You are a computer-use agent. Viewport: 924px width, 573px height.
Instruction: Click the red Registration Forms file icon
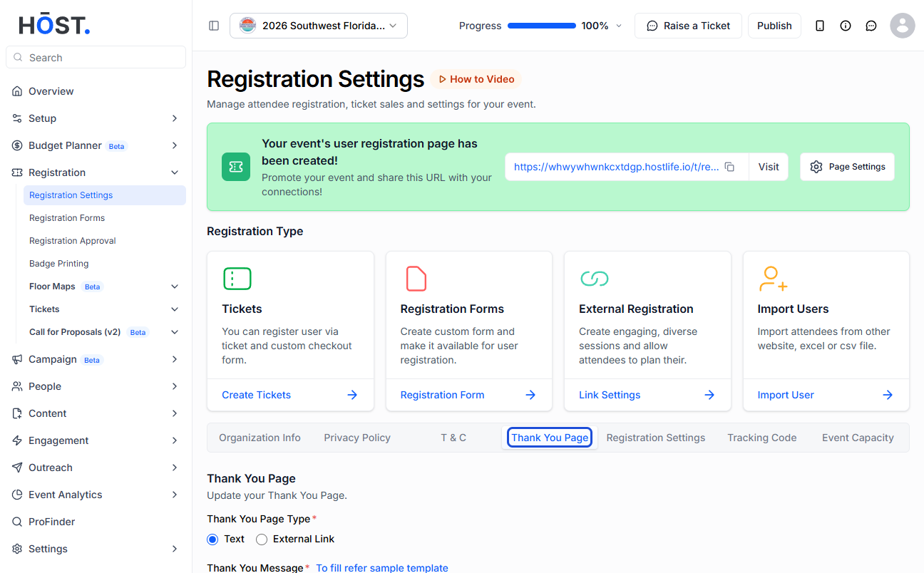point(416,279)
